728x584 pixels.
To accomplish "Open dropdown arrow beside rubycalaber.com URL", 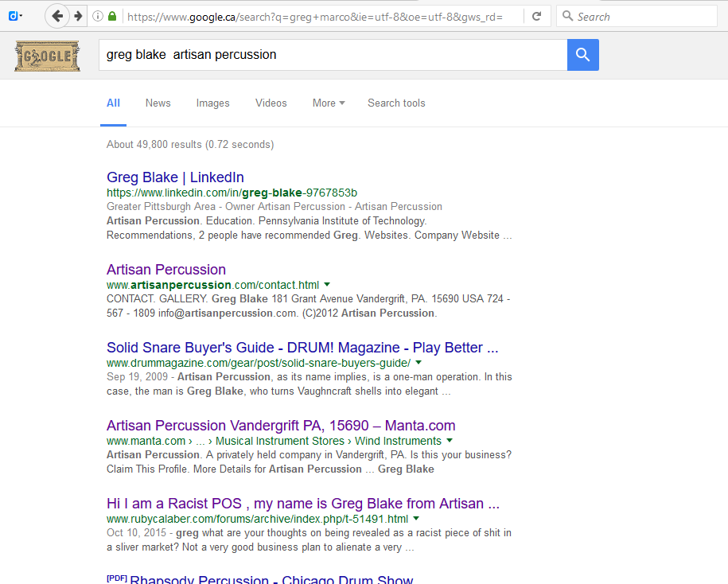I will click(416, 518).
